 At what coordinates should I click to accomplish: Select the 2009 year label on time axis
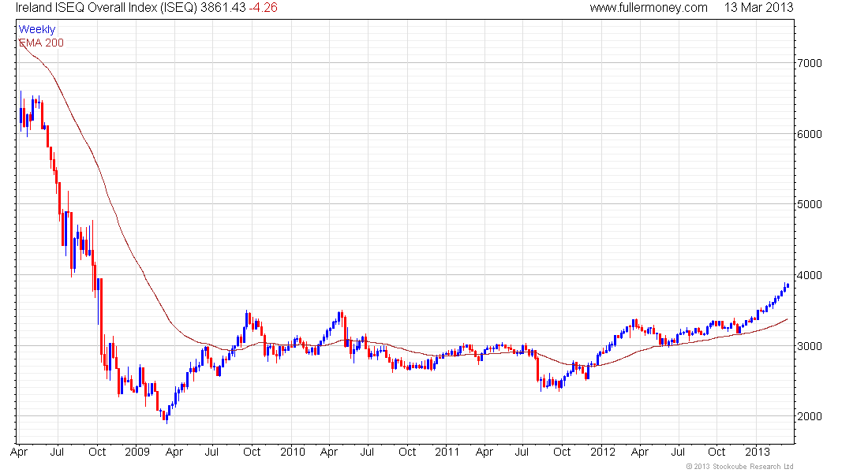[137, 452]
